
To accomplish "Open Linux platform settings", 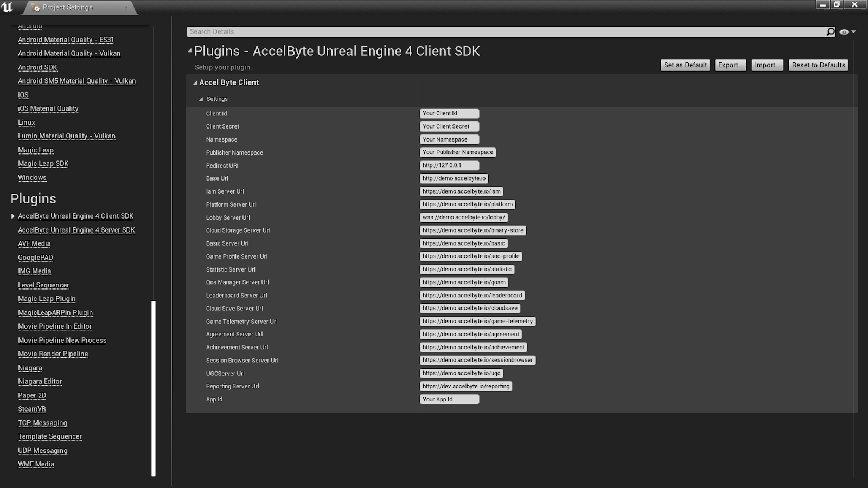I will tap(27, 123).
